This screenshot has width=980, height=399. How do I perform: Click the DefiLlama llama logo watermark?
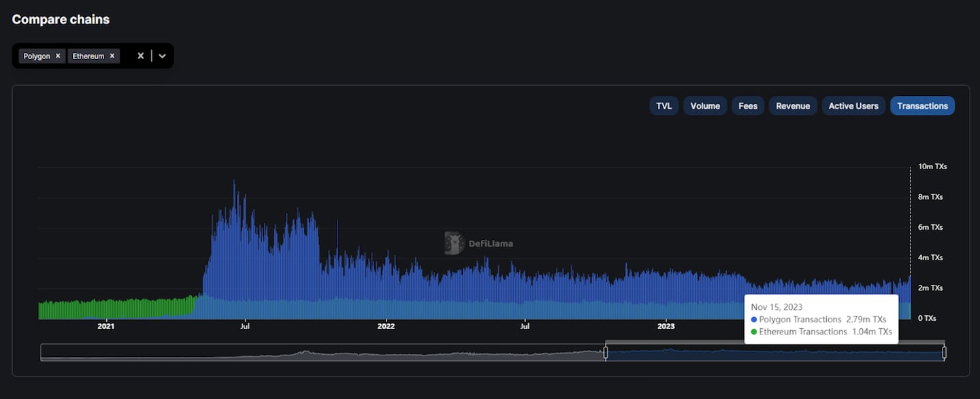[x=454, y=243]
